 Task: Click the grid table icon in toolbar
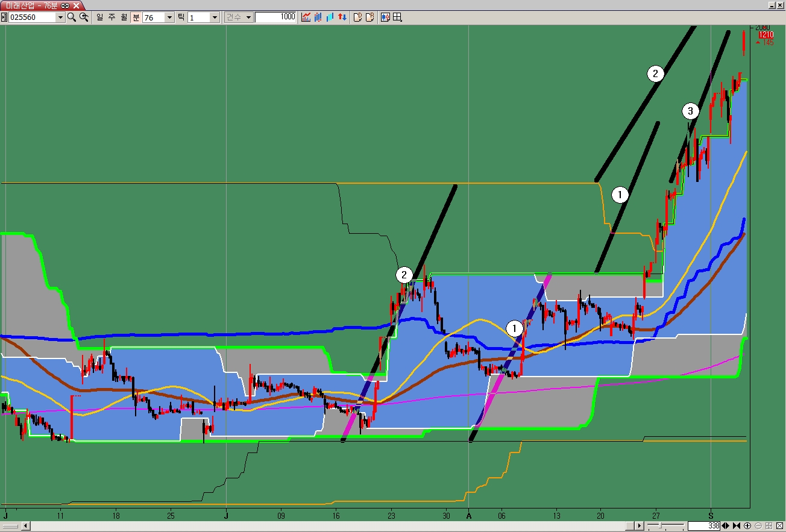(397, 17)
